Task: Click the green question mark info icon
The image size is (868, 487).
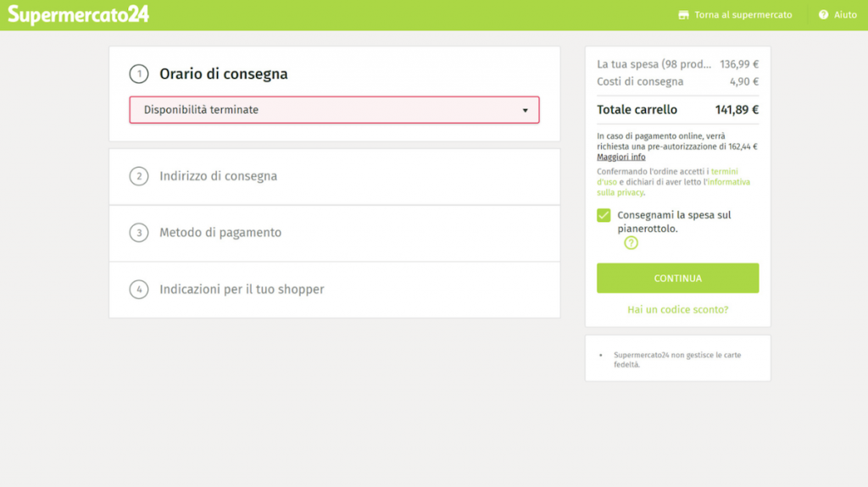Action: [631, 243]
